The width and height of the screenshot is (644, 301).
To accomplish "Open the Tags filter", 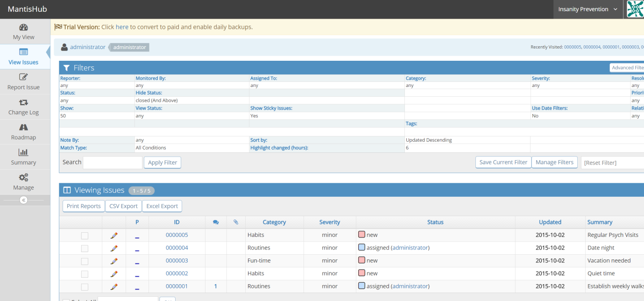I will pyautogui.click(x=411, y=124).
